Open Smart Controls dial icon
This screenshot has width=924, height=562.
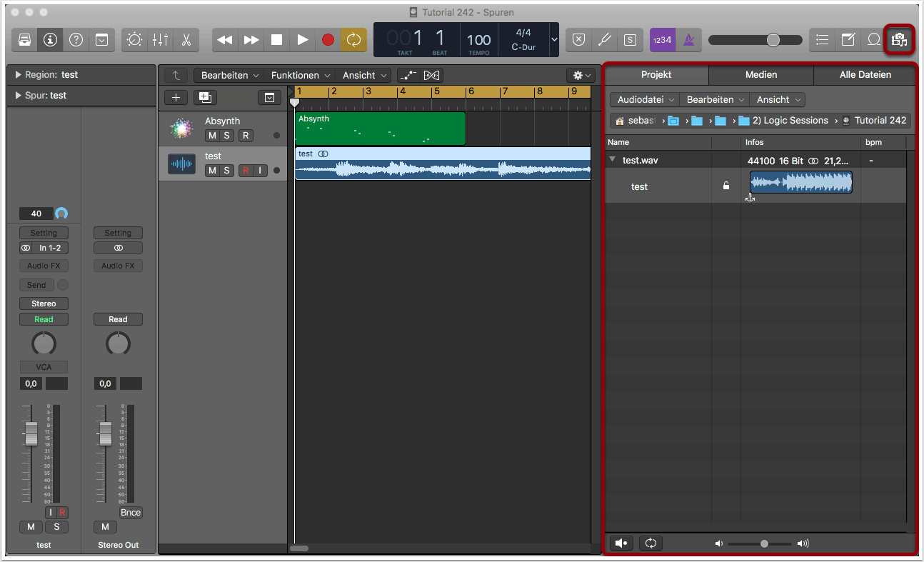(134, 40)
